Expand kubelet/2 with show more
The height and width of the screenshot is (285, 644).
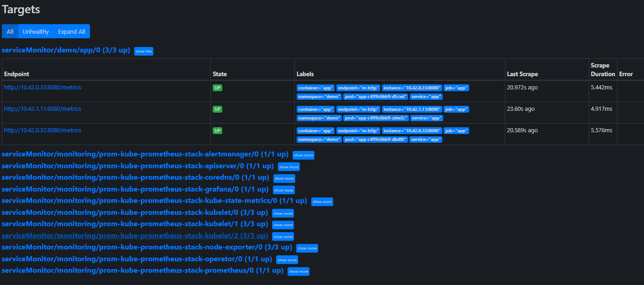coord(283,236)
